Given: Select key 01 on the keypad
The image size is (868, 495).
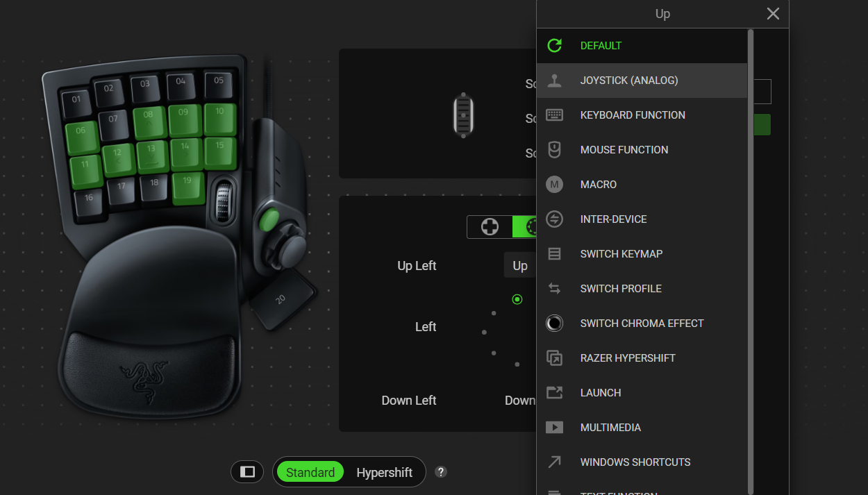Looking at the screenshot, I should click(77, 104).
